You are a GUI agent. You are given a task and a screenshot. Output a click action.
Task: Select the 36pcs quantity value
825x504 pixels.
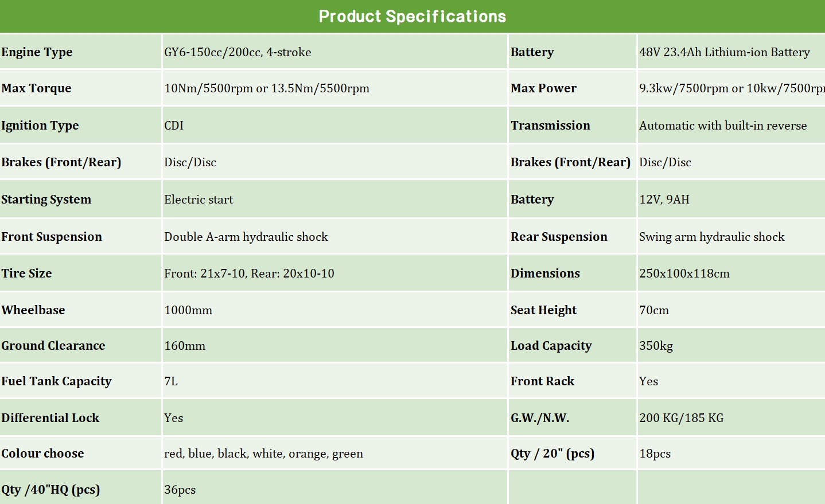coord(180,490)
